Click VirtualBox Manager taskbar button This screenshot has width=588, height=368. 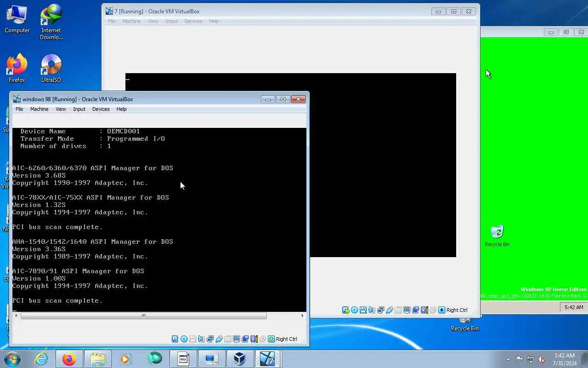click(239, 359)
